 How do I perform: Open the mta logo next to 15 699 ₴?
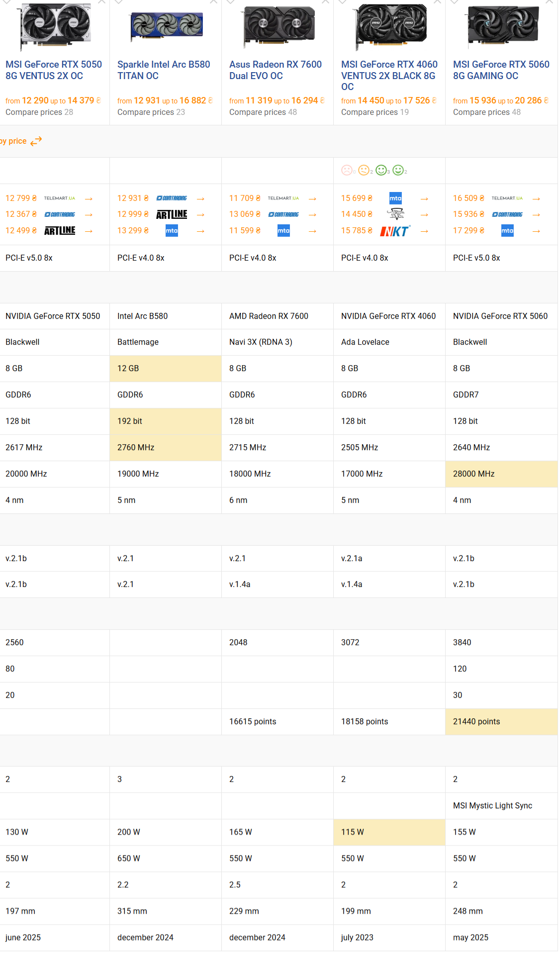click(x=395, y=198)
